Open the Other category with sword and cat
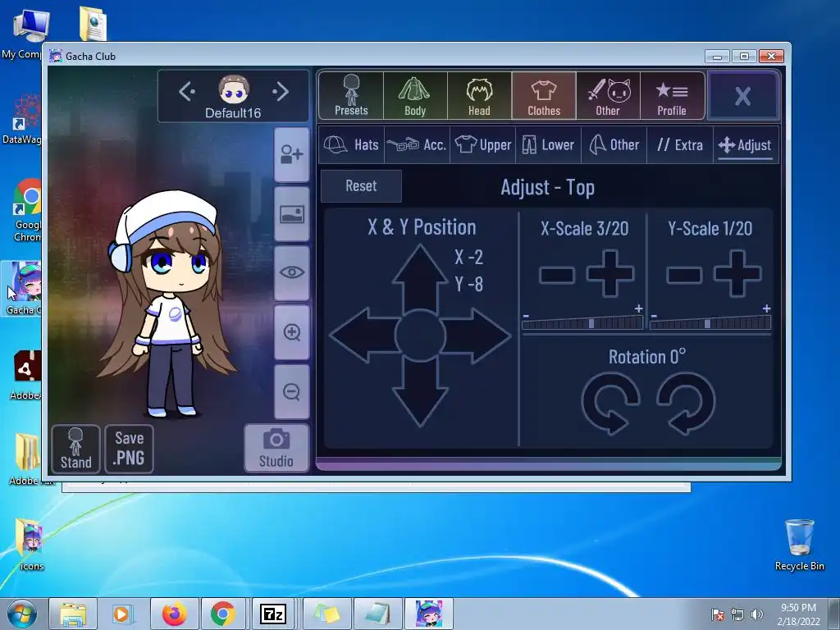840x630 pixels. [x=608, y=95]
